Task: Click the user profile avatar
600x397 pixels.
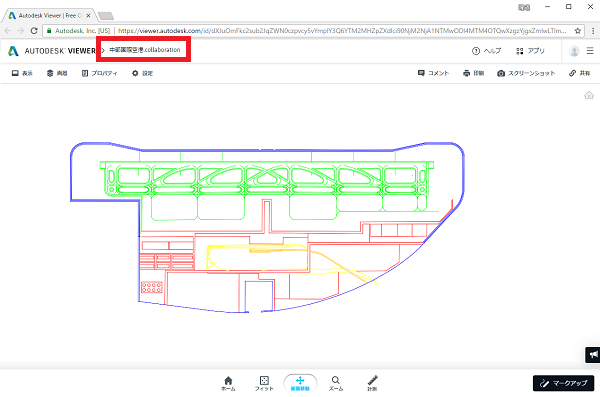Action: click(x=574, y=51)
